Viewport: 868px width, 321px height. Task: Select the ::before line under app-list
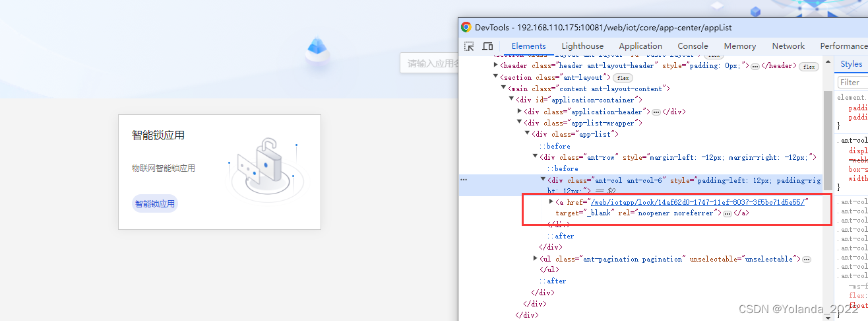[x=555, y=146]
